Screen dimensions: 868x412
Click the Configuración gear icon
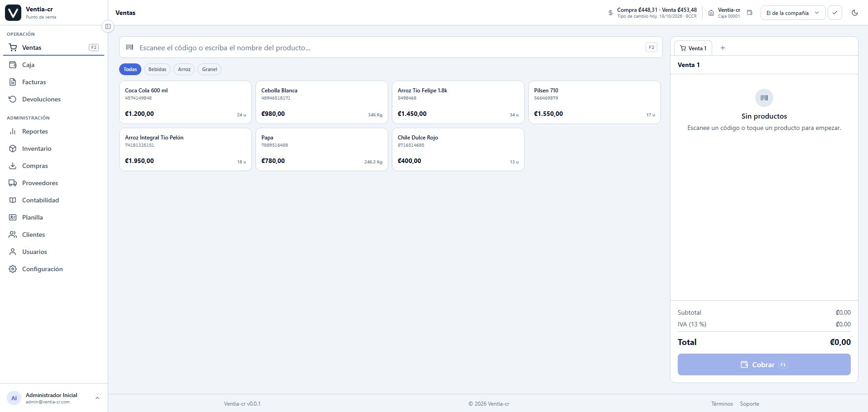13,269
